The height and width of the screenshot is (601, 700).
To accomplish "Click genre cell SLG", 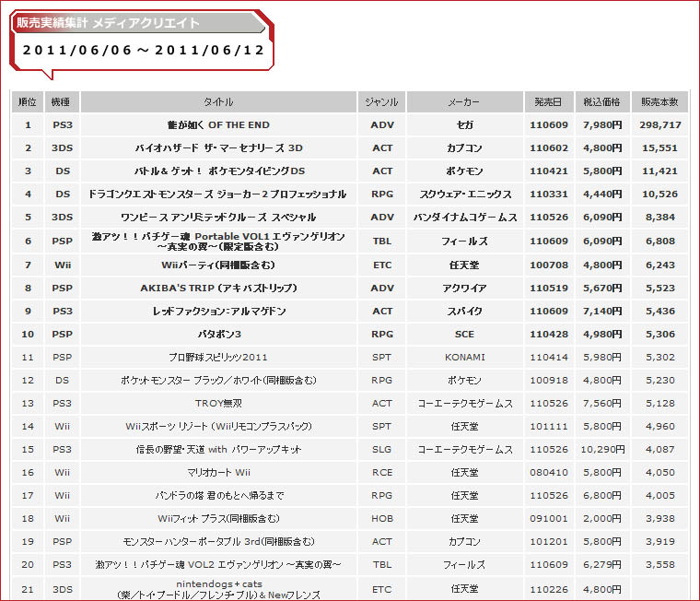I will (382, 450).
